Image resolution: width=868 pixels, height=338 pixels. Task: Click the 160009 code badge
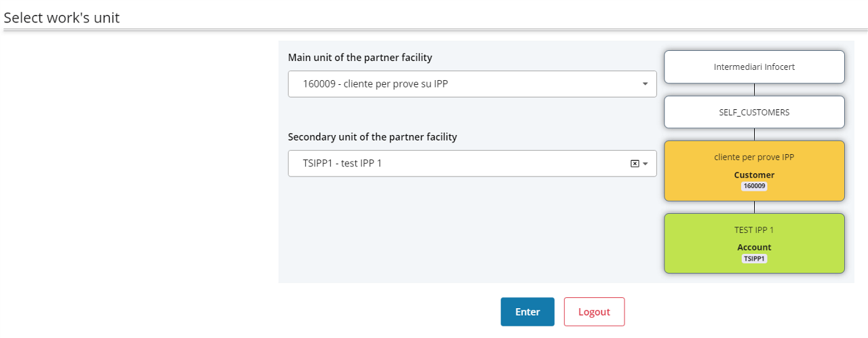754,186
